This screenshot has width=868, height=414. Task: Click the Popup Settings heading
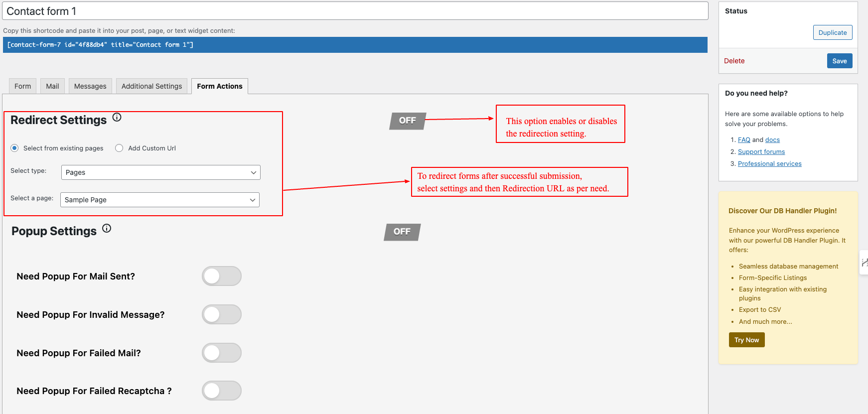click(x=54, y=231)
